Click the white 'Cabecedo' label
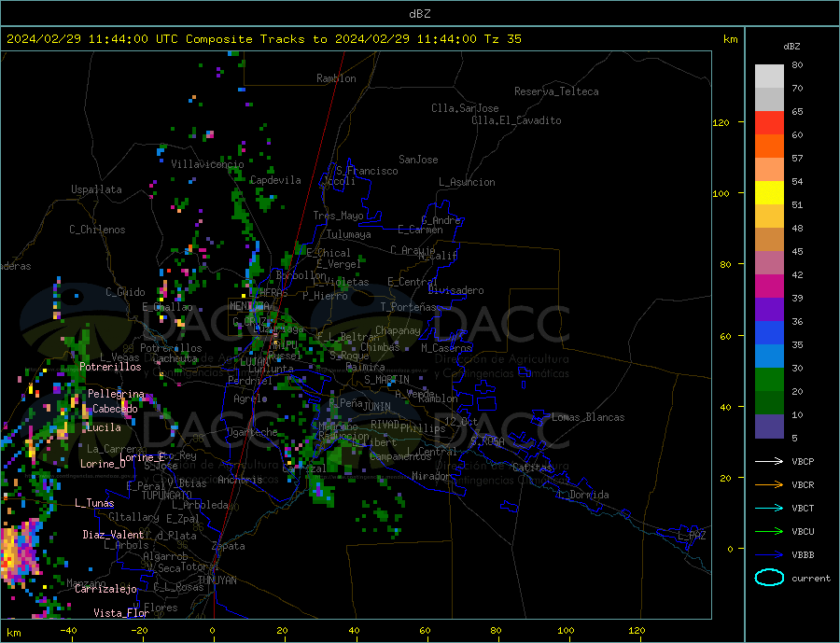This screenshot has width=840, height=643. coord(115,409)
